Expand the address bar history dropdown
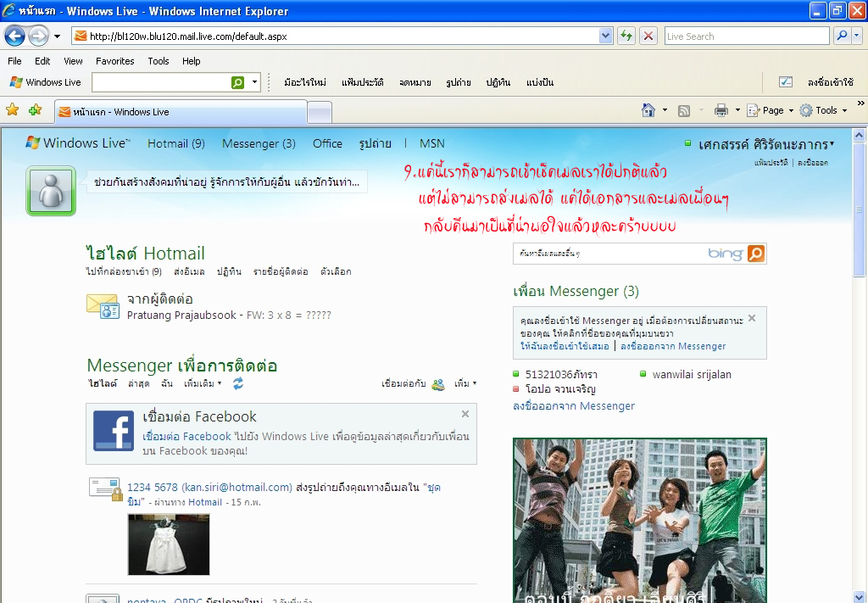868x603 pixels. 605,36
